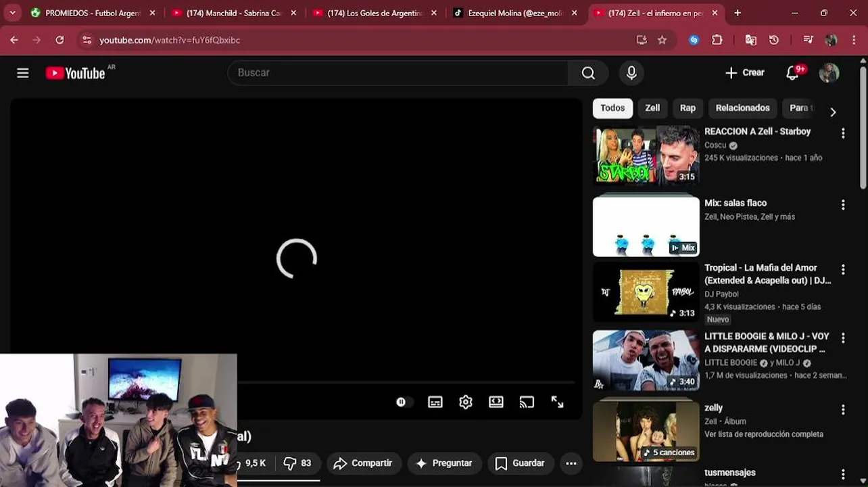
Task: Save video with Guardar button
Action: tap(520, 463)
